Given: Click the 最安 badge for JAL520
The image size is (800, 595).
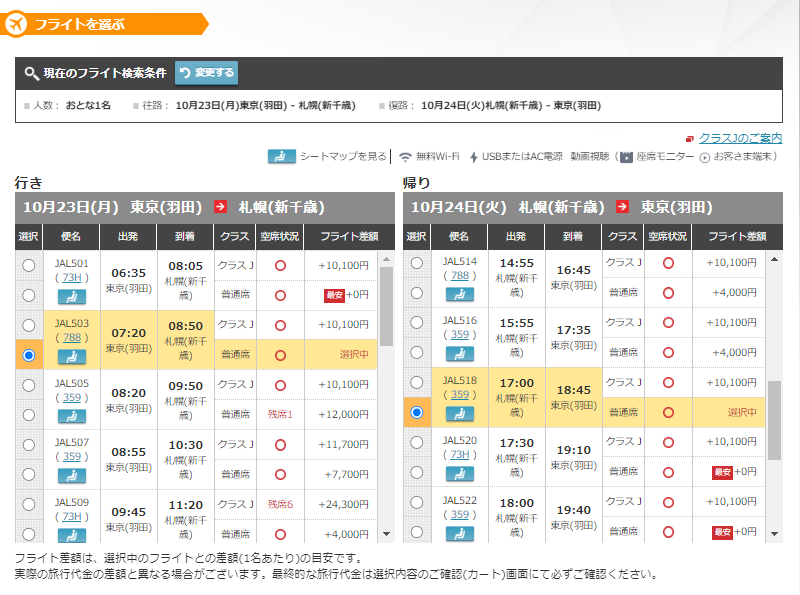Looking at the screenshot, I should click(722, 472).
